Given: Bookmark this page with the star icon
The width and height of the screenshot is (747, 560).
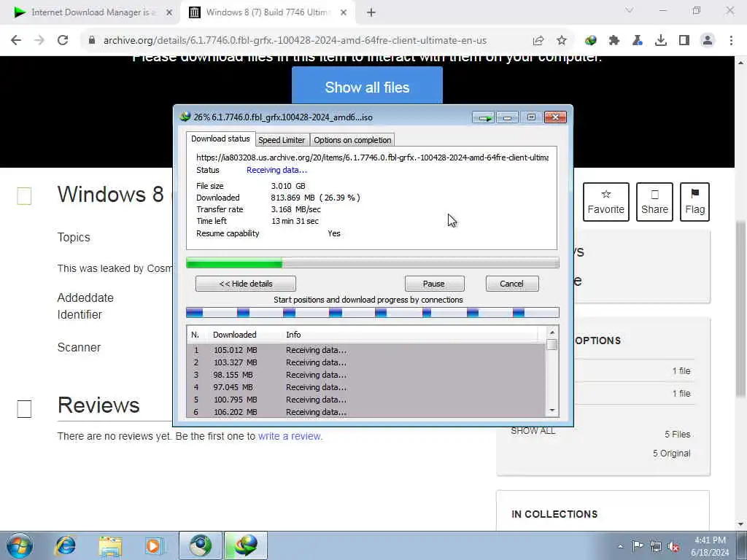Looking at the screenshot, I should pyautogui.click(x=562, y=41).
